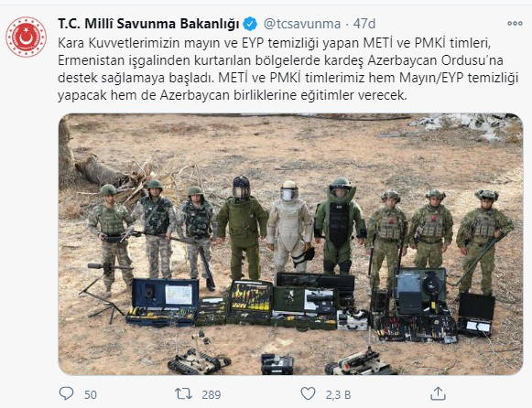
Task: Open T.C. Millî Savunma Bakanlığı profile name
Action: [x=148, y=24]
